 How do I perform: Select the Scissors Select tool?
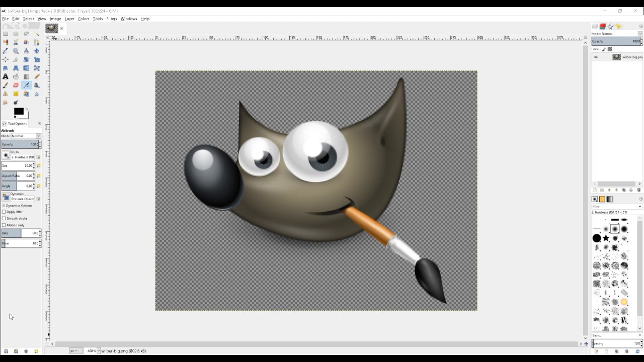pos(16,42)
